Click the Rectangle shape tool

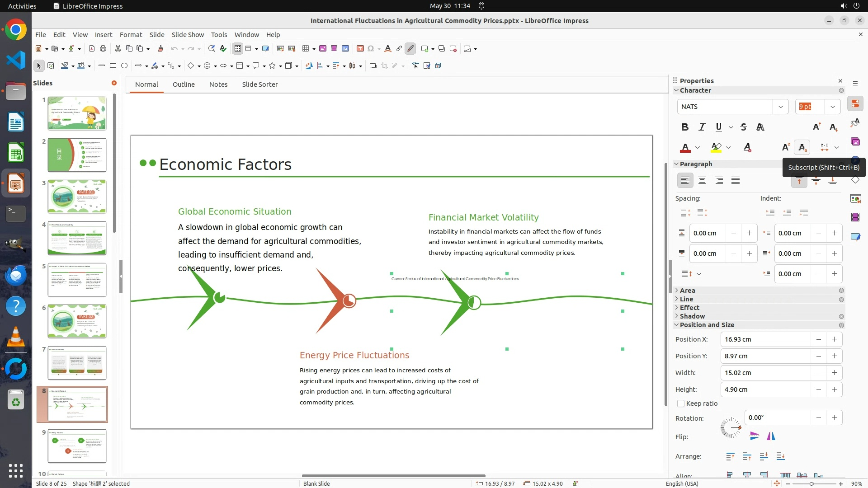click(x=113, y=66)
